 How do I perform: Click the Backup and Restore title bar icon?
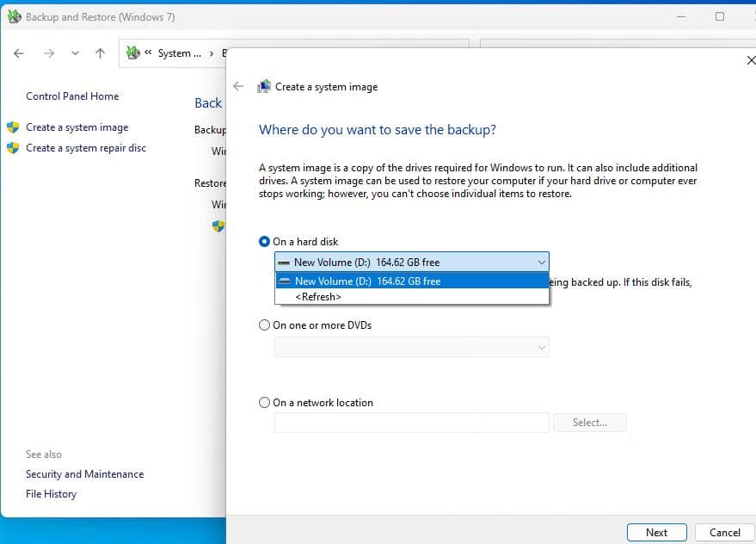(14, 16)
